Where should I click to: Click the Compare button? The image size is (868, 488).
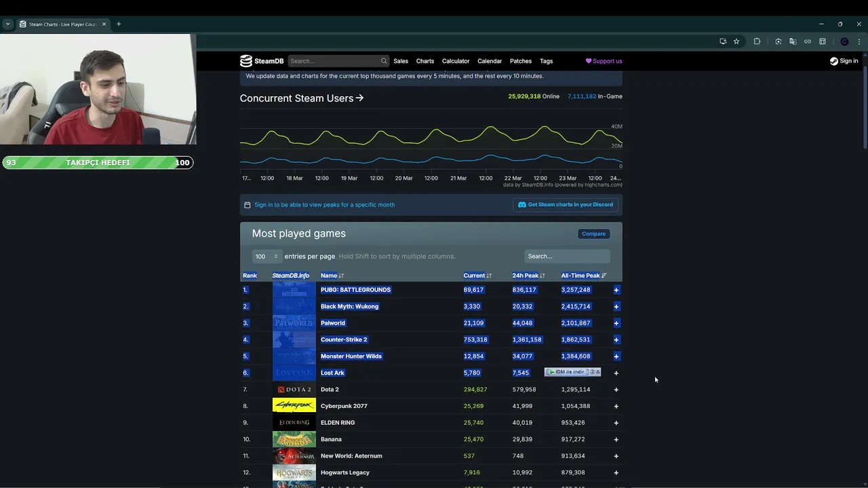tap(593, 234)
